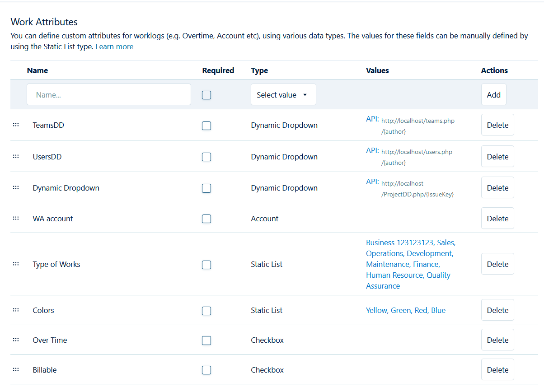Check Required box in new attribute row

click(x=206, y=95)
